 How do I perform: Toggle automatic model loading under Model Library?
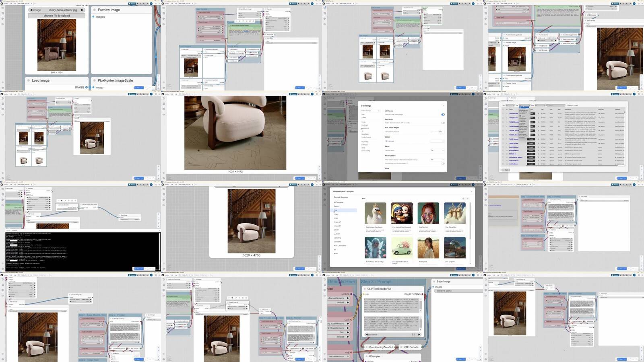point(443,164)
